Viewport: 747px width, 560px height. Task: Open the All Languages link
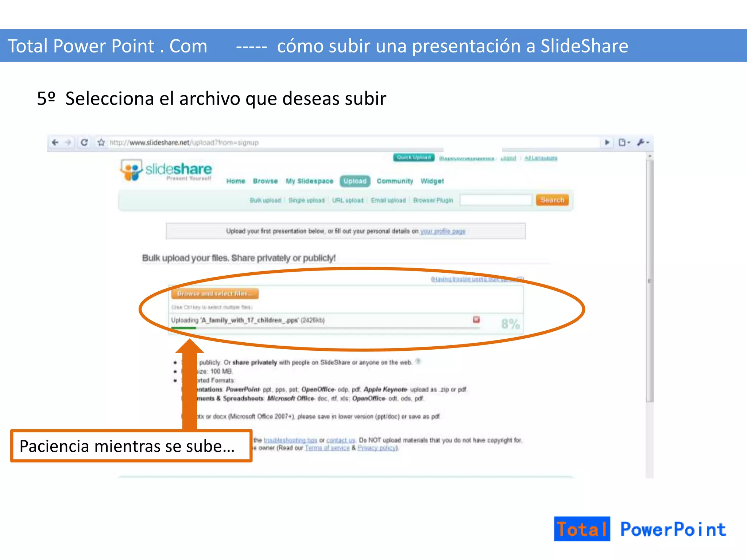point(541,158)
